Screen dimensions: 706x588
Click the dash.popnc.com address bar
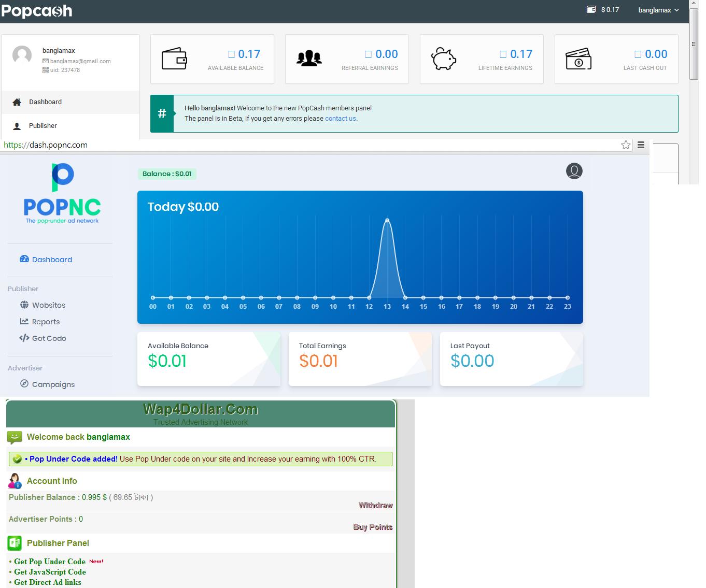point(311,145)
